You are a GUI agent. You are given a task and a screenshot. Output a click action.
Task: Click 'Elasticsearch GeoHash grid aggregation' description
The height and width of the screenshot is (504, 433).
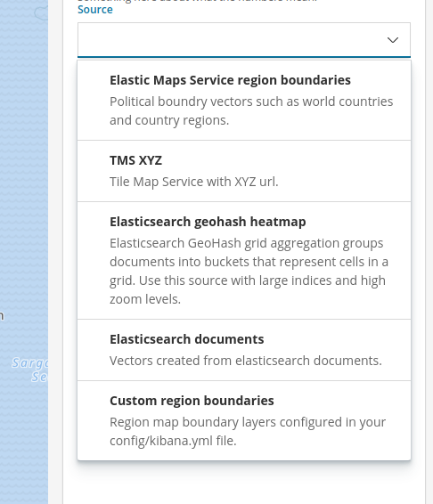click(x=249, y=271)
